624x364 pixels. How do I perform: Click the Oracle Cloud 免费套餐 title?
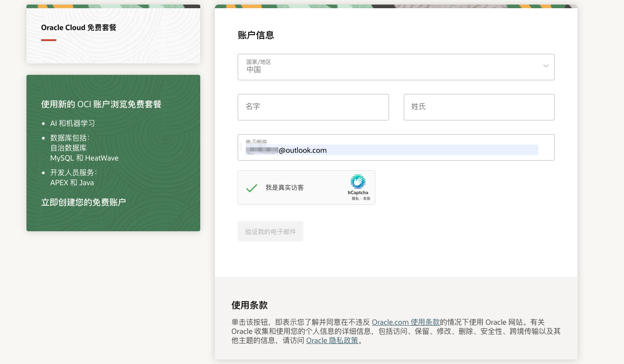[x=78, y=27]
